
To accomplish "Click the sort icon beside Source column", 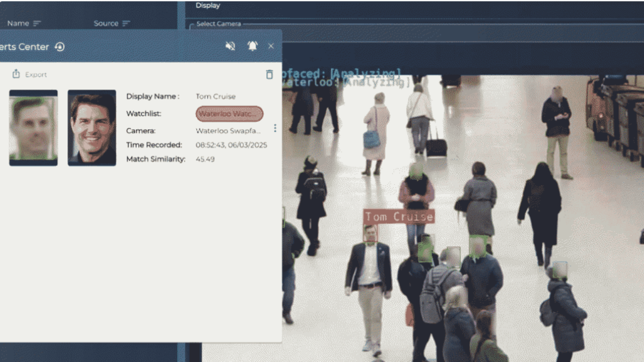I will (126, 24).
